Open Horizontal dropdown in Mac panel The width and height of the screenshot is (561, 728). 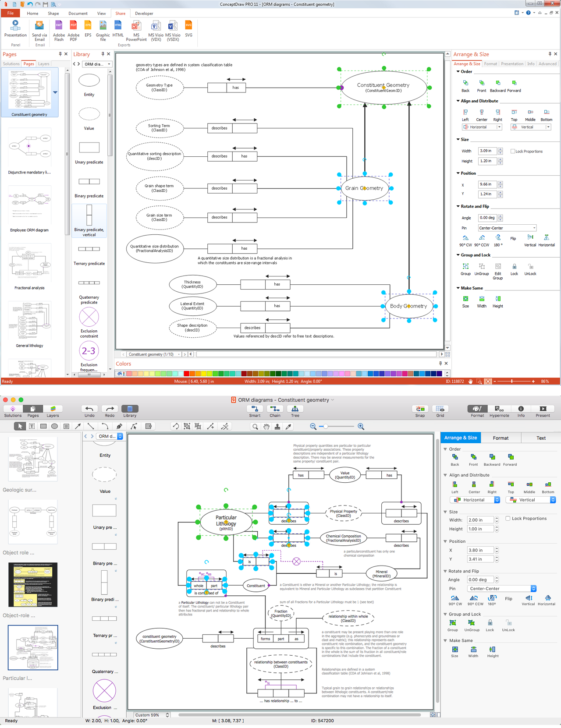coord(475,500)
